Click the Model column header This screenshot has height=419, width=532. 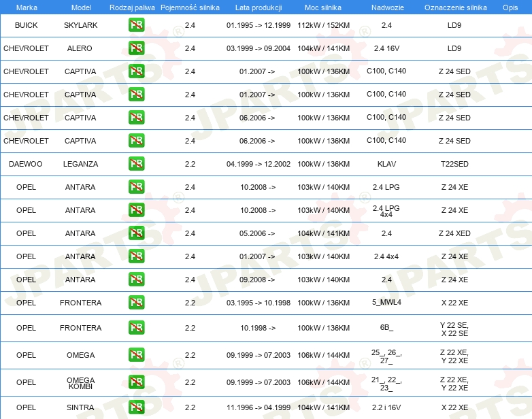[x=81, y=7]
